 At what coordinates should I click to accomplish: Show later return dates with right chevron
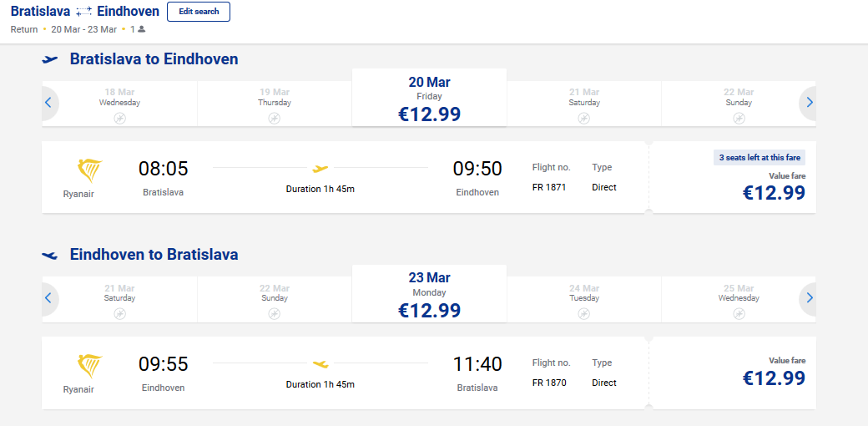(810, 298)
